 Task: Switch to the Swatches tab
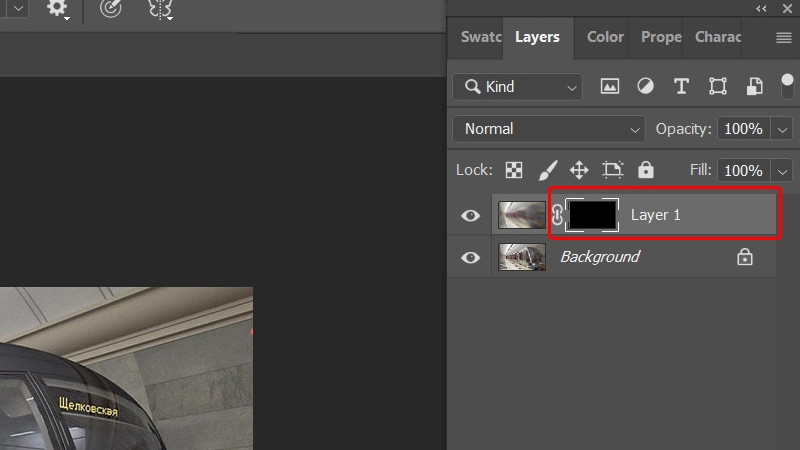coord(481,37)
